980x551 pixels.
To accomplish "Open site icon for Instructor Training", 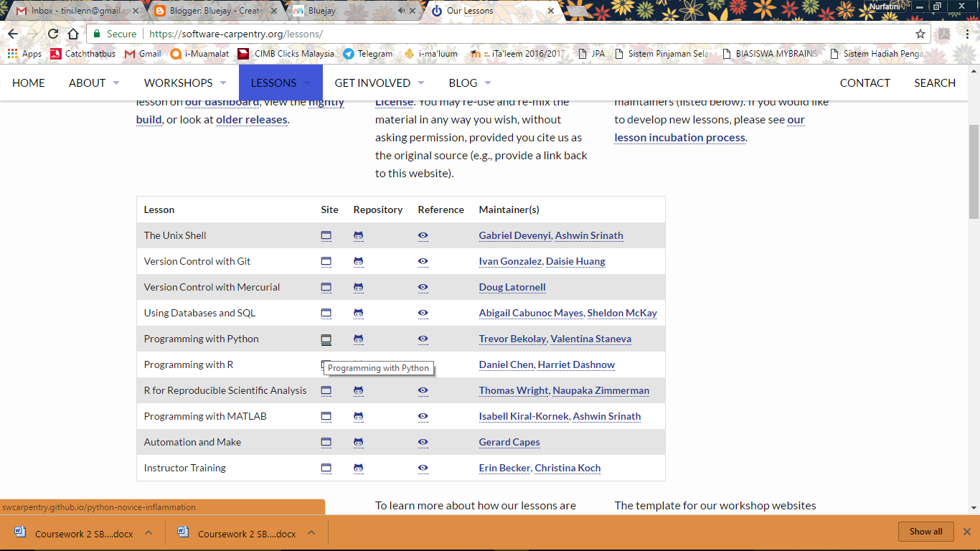I will click(x=326, y=468).
